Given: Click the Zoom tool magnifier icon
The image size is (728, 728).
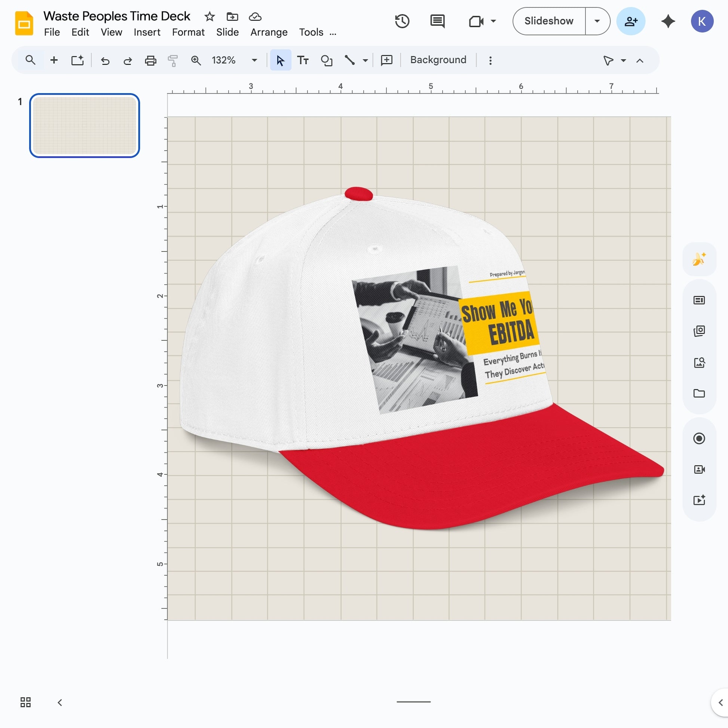Looking at the screenshot, I should pos(196,60).
